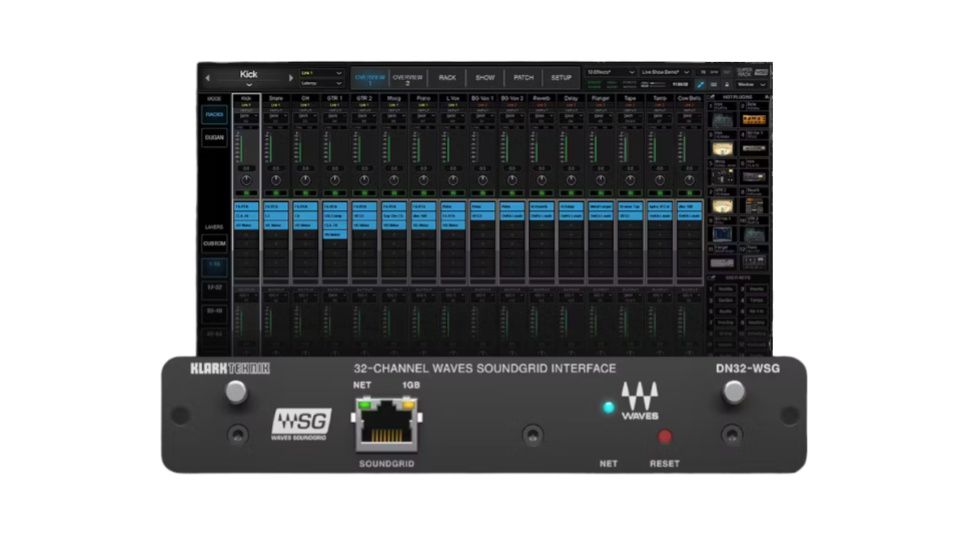Screen dimensions: 967x533
Task: Switch to the Overview 1 tab
Action: [x=370, y=78]
